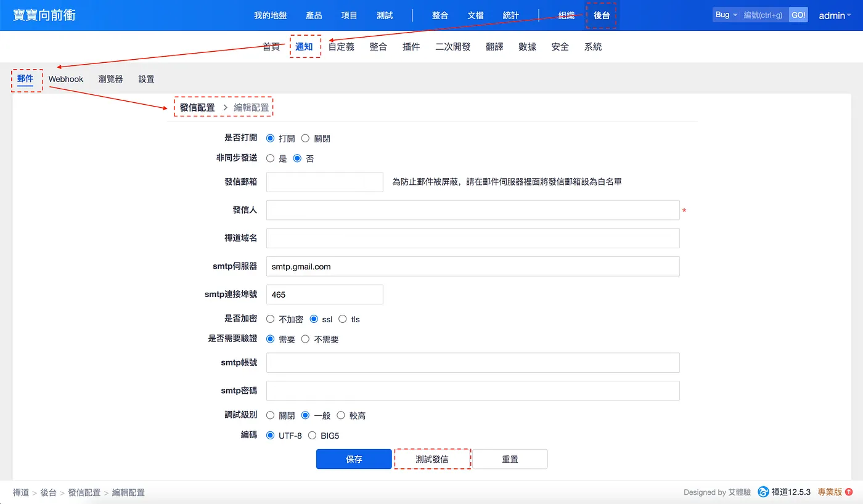Click the 專業版 link in footer
The width and height of the screenshot is (863, 504).
(830, 492)
